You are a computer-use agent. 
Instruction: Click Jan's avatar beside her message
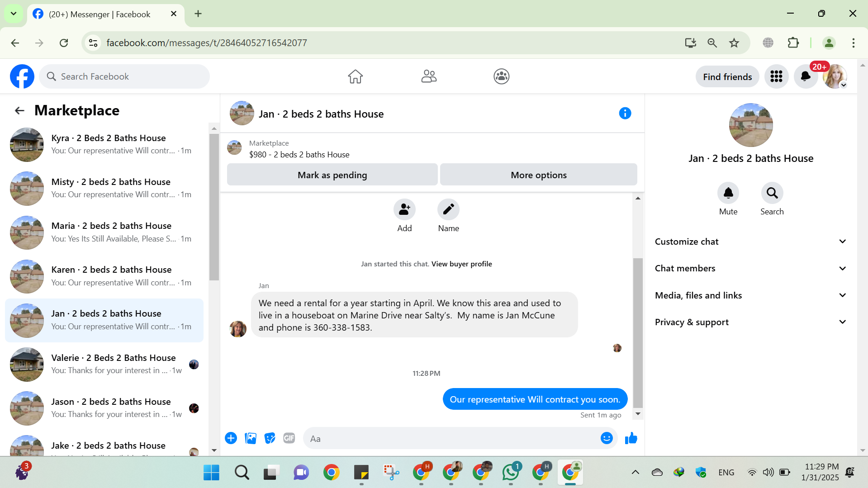238,329
